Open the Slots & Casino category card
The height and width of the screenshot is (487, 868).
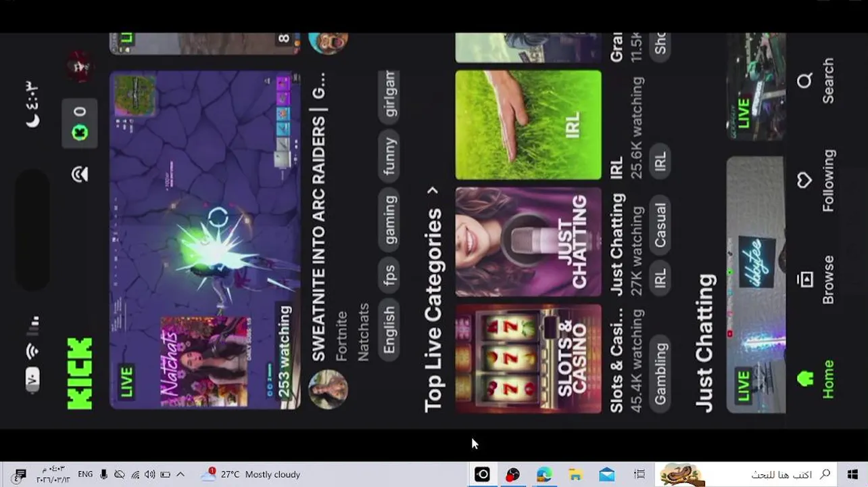[529, 358]
